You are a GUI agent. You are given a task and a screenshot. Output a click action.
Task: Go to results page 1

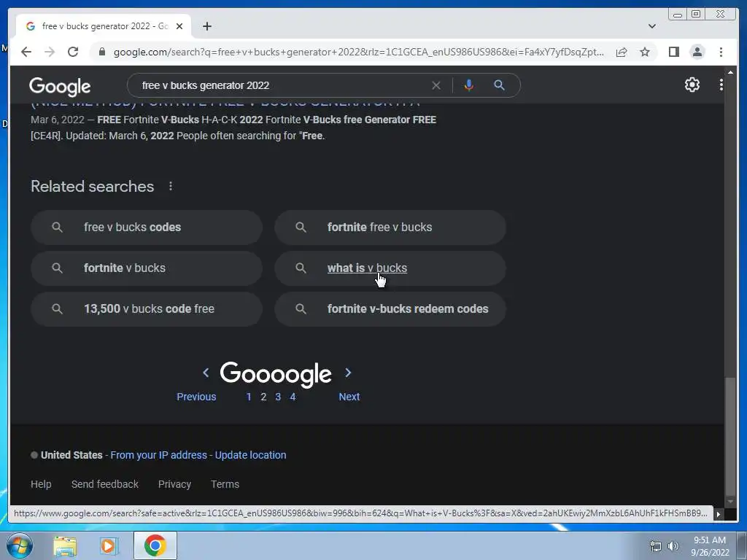click(249, 397)
